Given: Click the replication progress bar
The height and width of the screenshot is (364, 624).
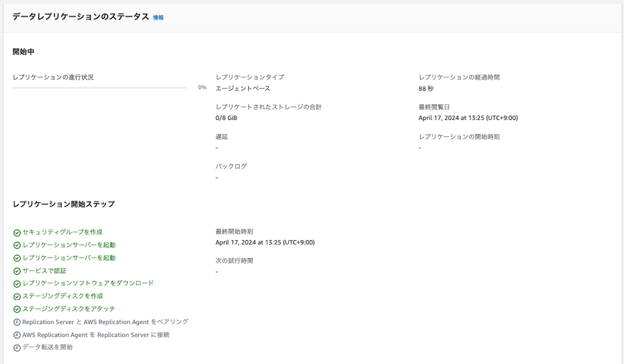Looking at the screenshot, I should click(x=99, y=88).
